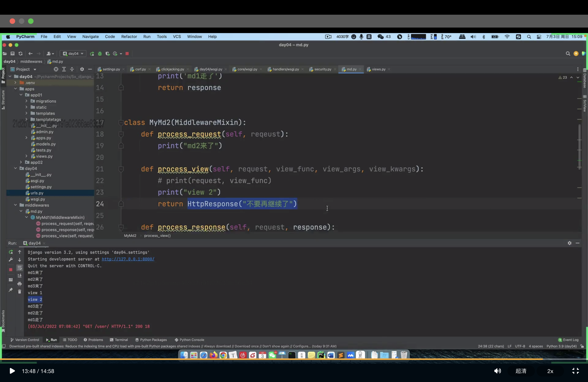
Task: Collapse the apps folder
Action: click(16, 89)
